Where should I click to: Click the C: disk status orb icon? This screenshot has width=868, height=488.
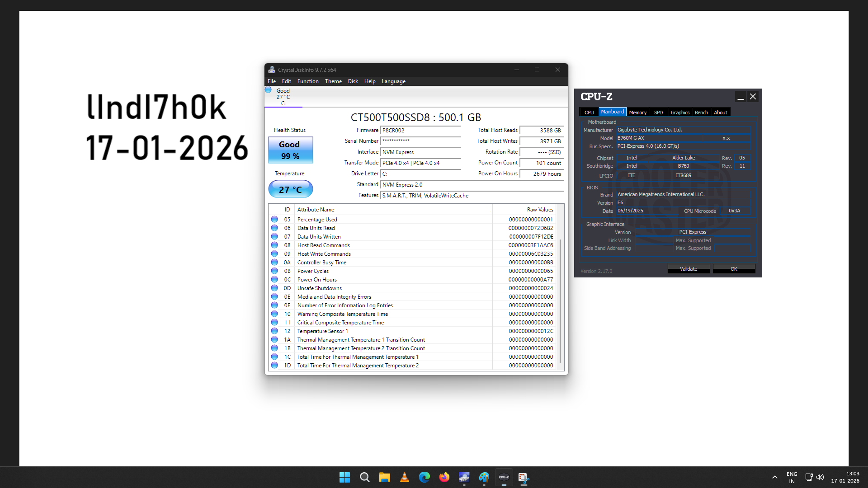pyautogui.click(x=268, y=90)
